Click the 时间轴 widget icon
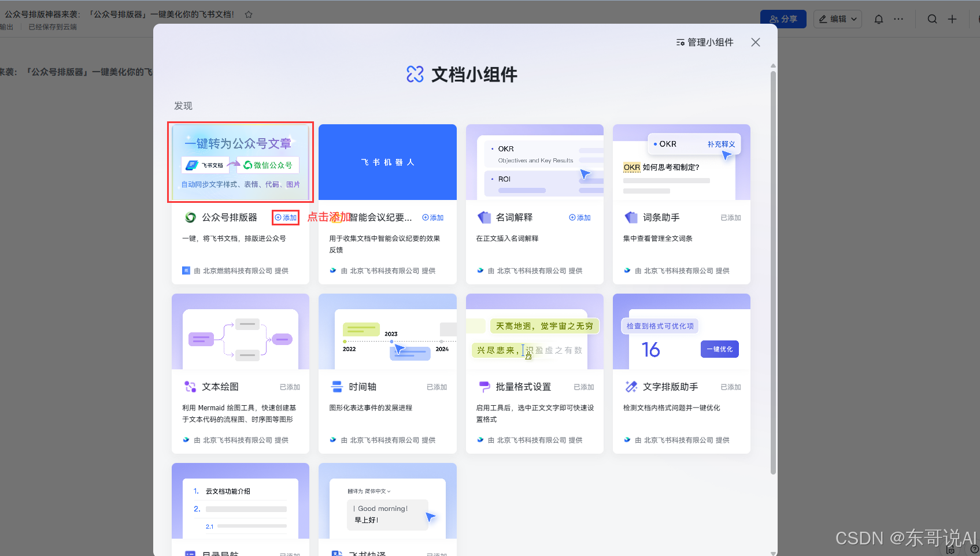 (x=337, y=387)
